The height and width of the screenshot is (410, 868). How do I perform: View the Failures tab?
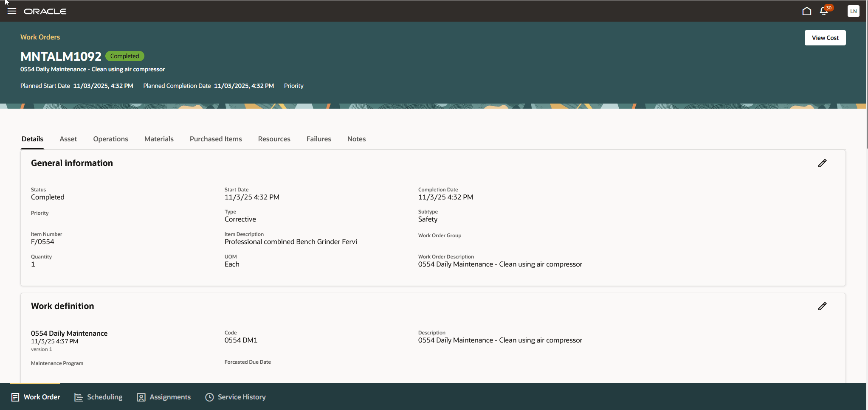[x=318, y=139]
